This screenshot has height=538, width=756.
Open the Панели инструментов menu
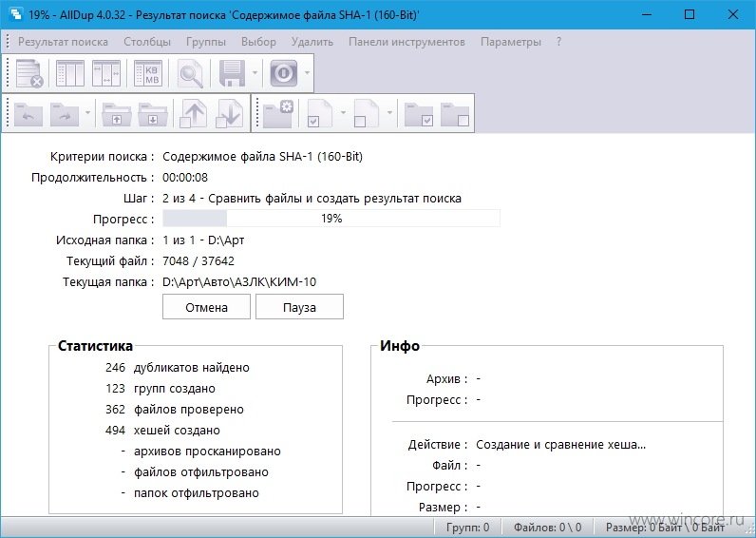406,42
